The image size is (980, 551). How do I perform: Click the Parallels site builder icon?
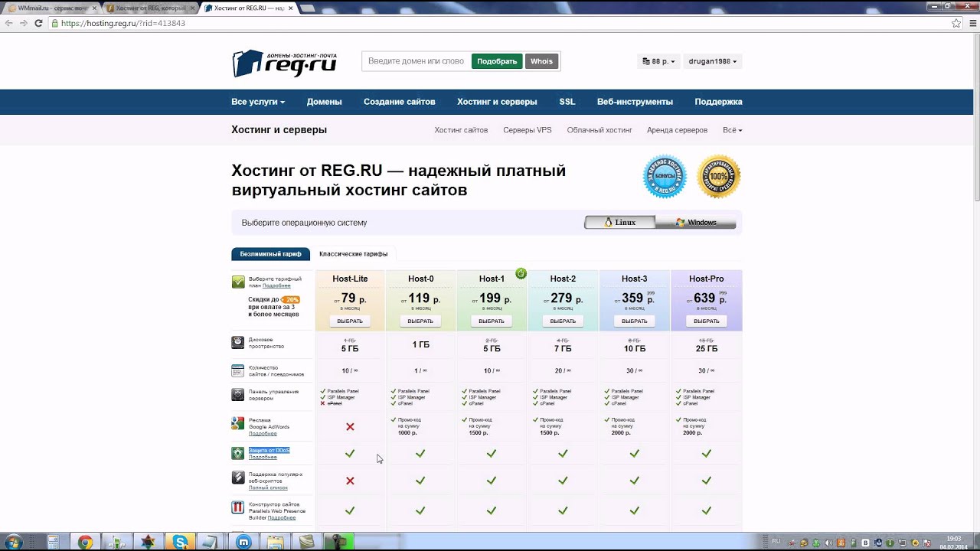click(238, 507)
